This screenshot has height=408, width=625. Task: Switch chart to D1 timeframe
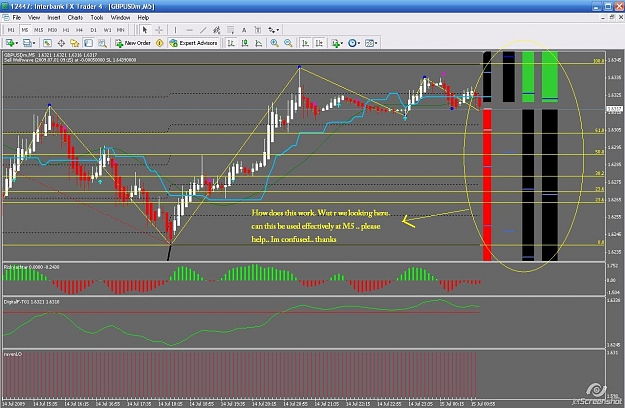pyautogui.click(x=93, y=30)
